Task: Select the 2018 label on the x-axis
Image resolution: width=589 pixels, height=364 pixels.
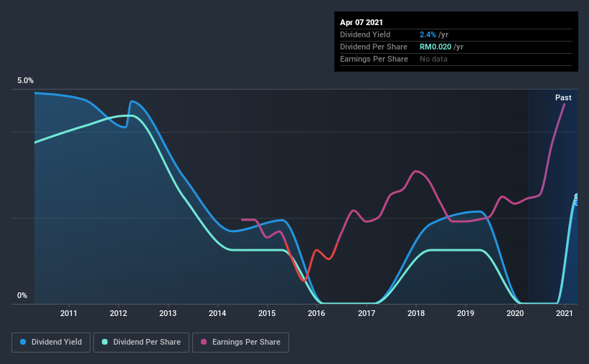Action: [416, 313]
